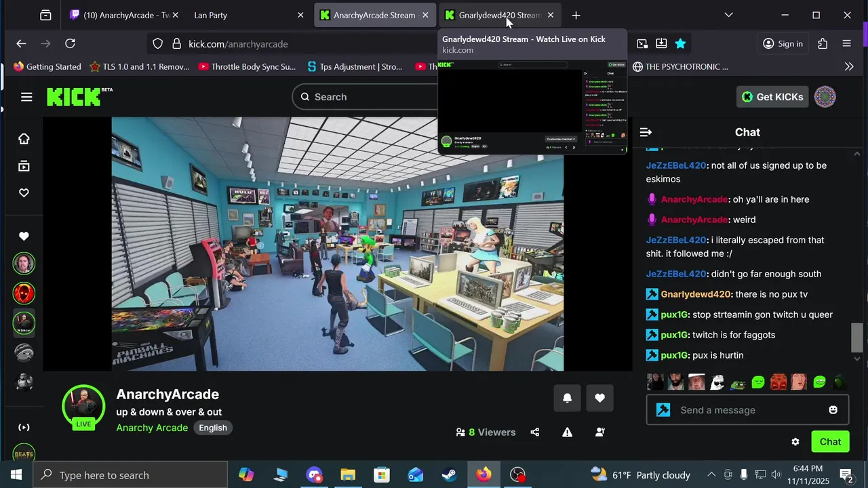Open the Kick hamburger sidebar menu
Screen dimensions: 868x488
[x=26, y=97]
